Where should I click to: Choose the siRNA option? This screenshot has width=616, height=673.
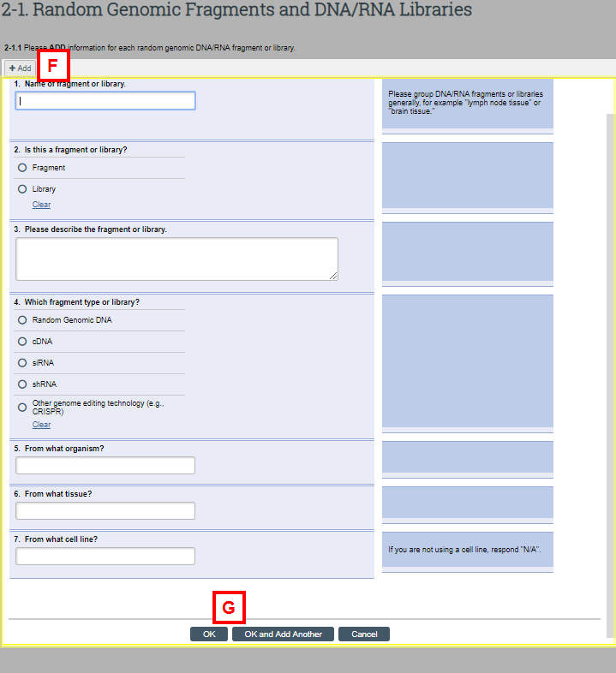[x=22, y=363]
